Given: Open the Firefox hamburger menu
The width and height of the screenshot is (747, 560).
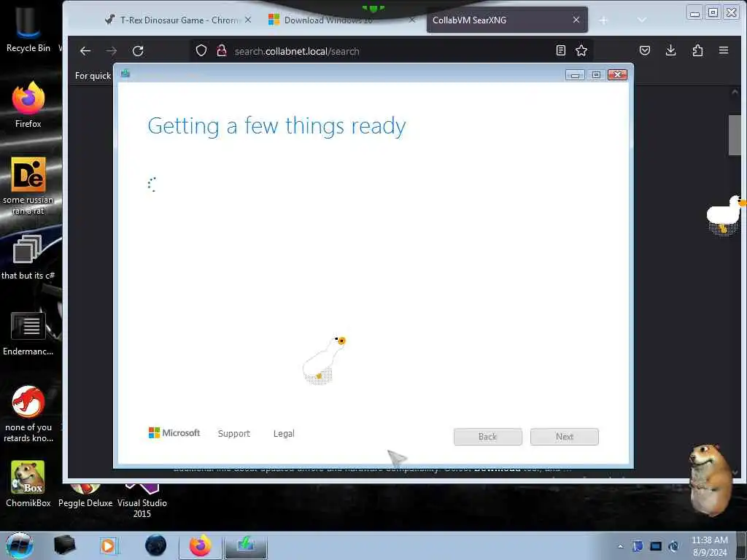Looking at the screenshot, I should (724, 50).
